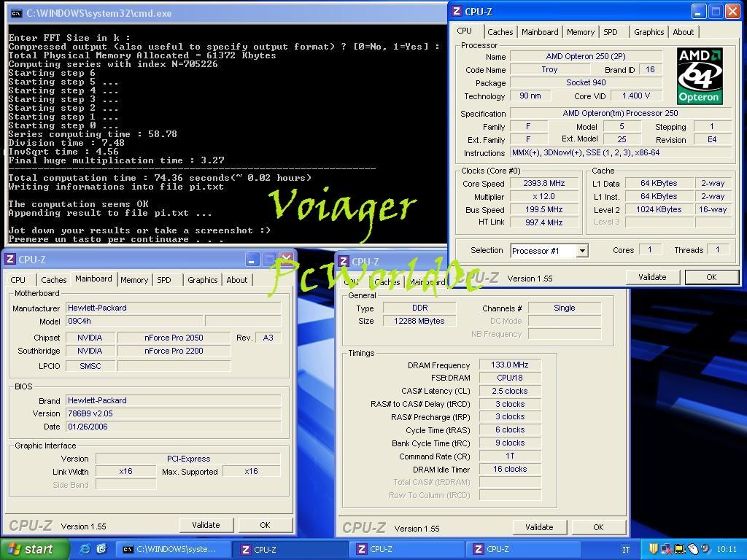Click the CPU-Z taskbar button beside the cmd.exe button
Viewport: 747px width, 560px height.
click(x=291, y=549)
